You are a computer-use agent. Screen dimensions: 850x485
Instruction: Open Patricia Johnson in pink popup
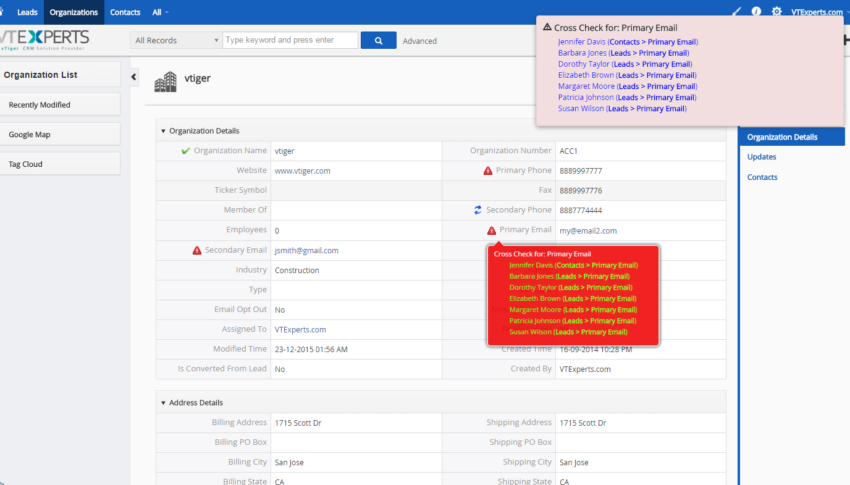click(627, 98)
